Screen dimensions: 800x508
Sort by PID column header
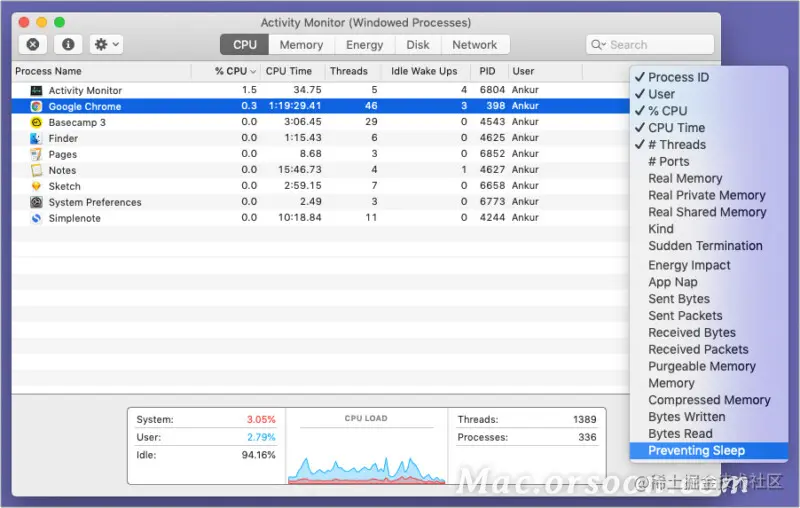point(489,71)
